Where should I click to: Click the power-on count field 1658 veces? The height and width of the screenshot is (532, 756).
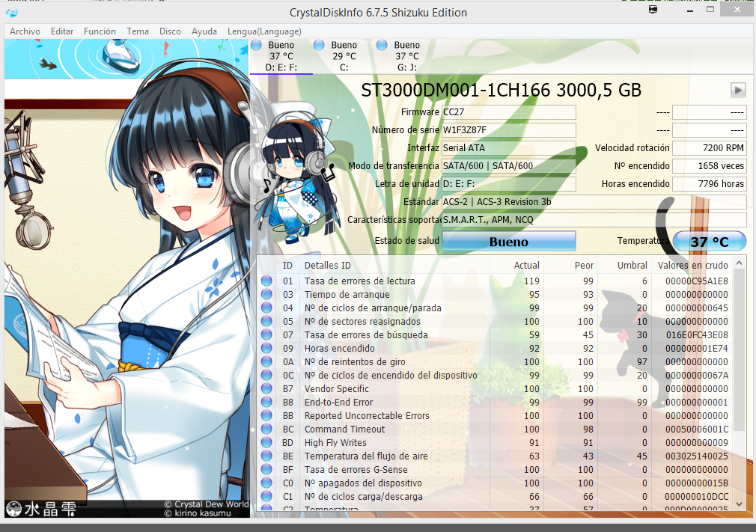[710, 166]
